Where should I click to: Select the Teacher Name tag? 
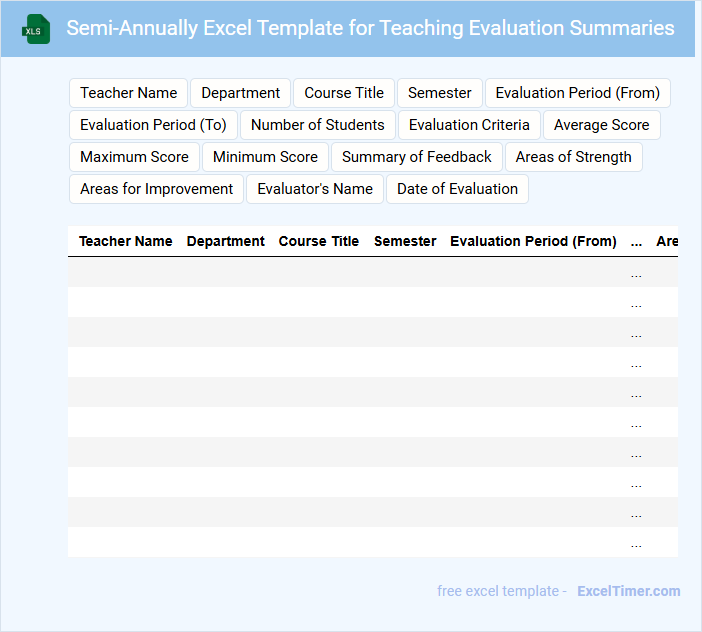(x=129, y=93)
